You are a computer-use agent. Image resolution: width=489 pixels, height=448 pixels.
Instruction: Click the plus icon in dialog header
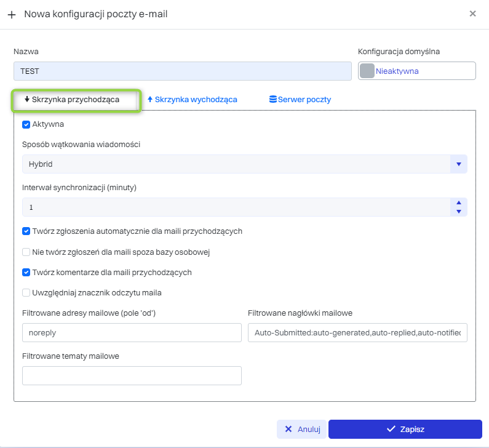click(12, 14)
